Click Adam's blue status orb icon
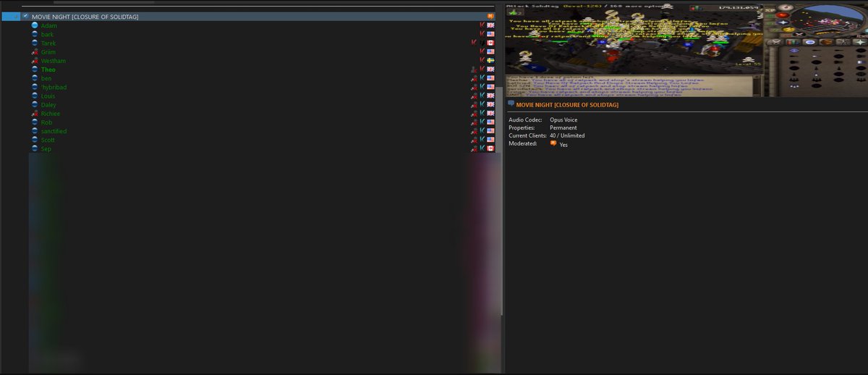Image resolution: width=868 pixels, height=375 pixels. (x=34, y=25)
